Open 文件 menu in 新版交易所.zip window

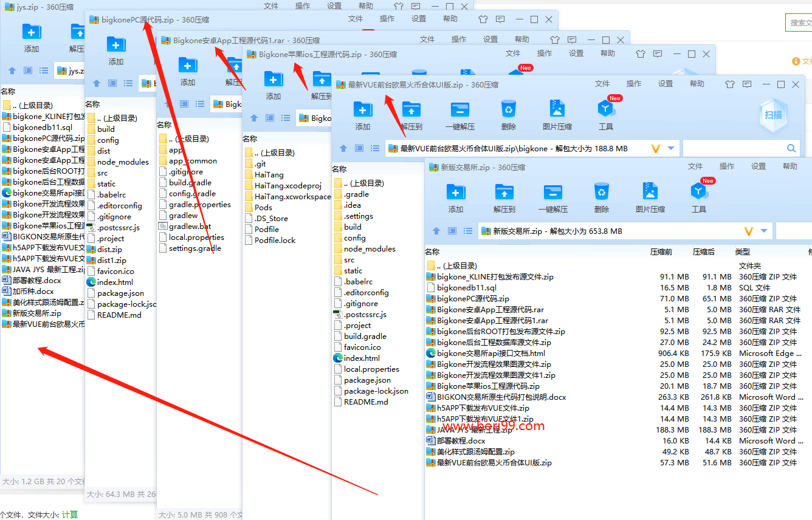click(695, 166)
